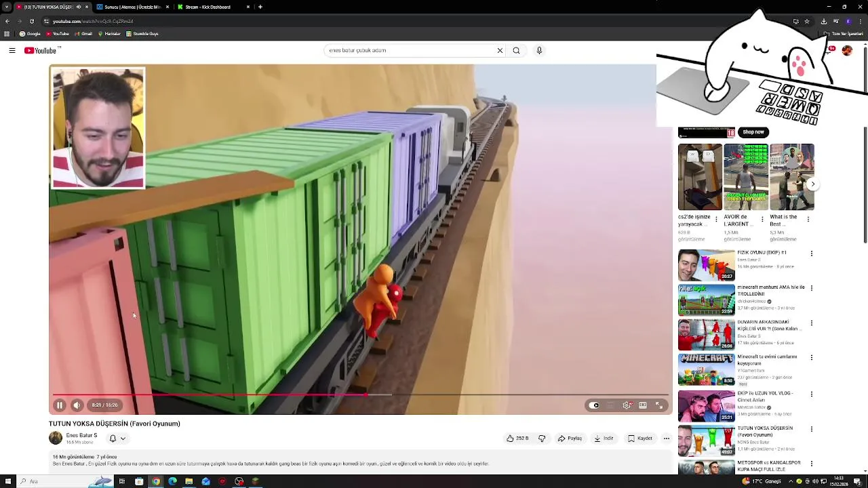This screenshot has width=868, height=488.
Task: Open options for Short 'cs2'de işinize yarayacak'
Action: point(716,220)
